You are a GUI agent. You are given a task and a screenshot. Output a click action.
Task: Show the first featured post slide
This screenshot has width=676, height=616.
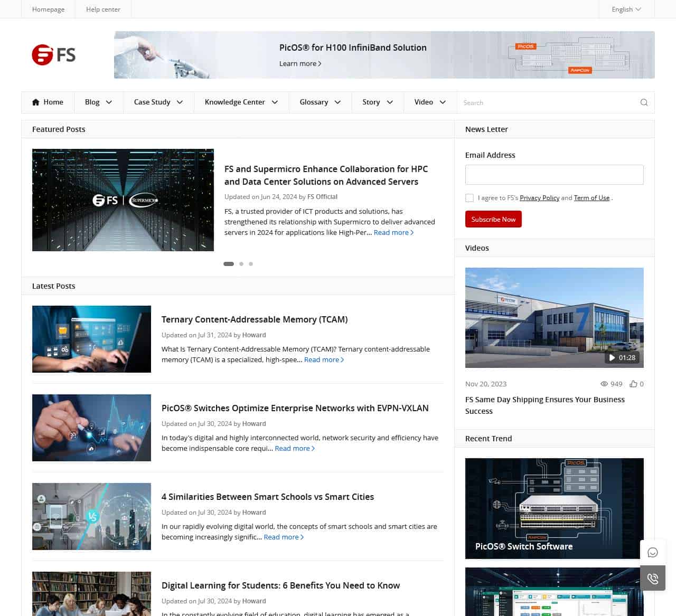(x=229, y=264)
